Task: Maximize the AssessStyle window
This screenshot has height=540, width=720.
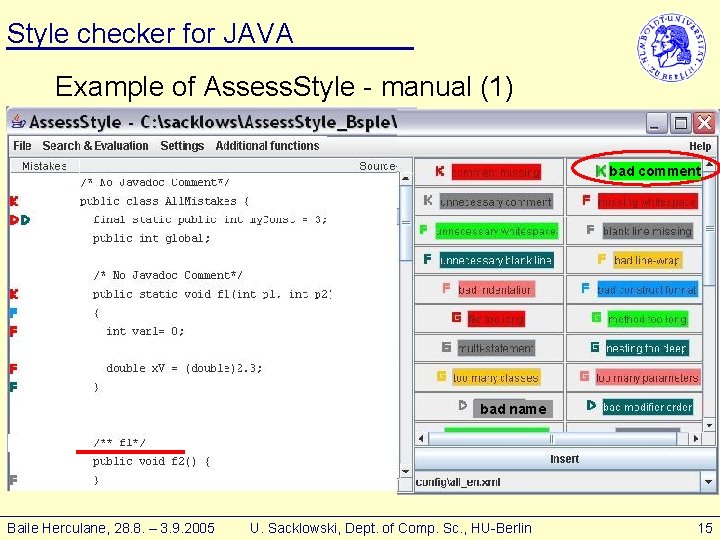Action: (x=681, y=123)
